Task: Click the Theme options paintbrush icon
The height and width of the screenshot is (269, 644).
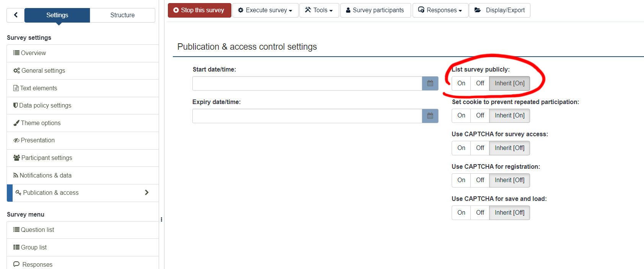Action: [x=16, y=123]
